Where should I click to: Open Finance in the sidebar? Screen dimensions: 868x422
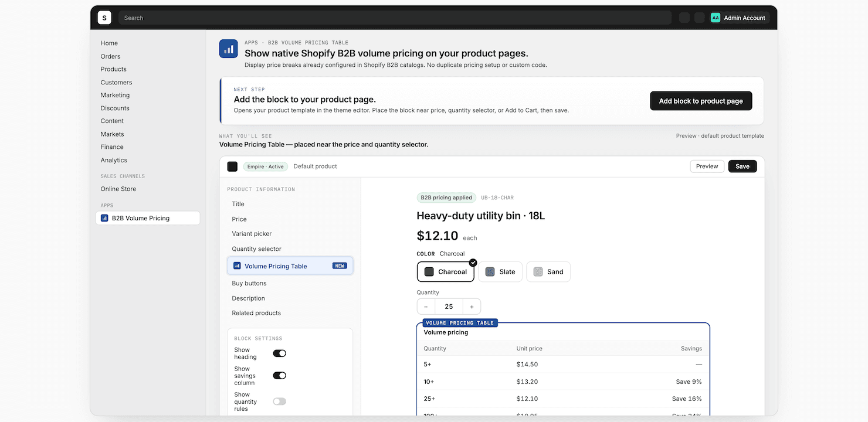[x=112, y=147]
